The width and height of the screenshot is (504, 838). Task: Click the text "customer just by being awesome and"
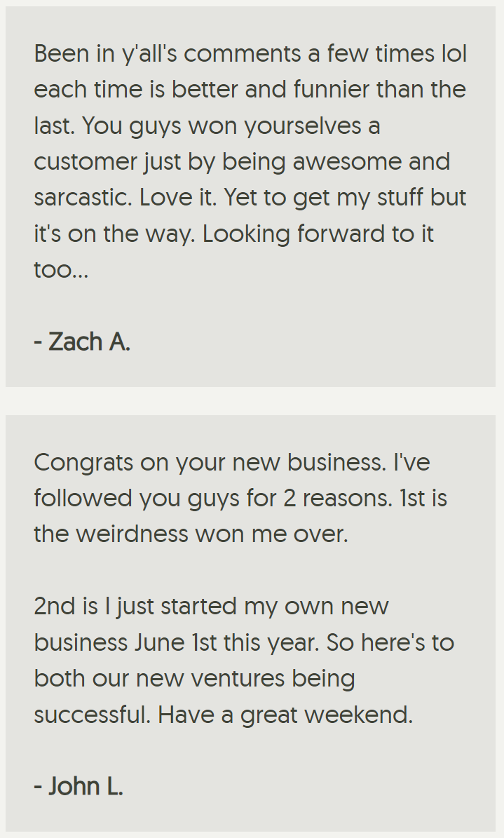point(242,162)
